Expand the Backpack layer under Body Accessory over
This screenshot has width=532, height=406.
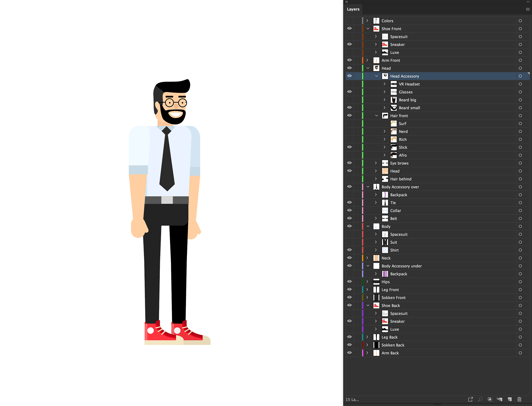[x=376, y=195]
